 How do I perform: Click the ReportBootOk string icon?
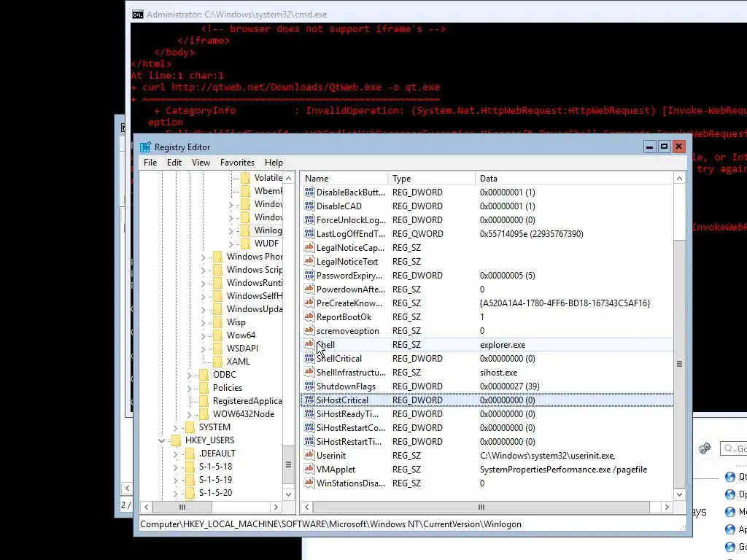tap(309, 316)
